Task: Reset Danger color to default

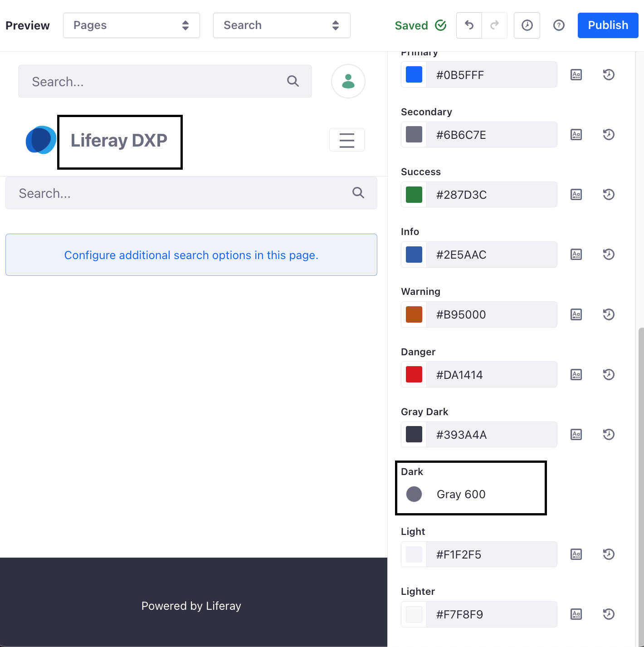Action: pyautogui.click(x=609, y=374)
